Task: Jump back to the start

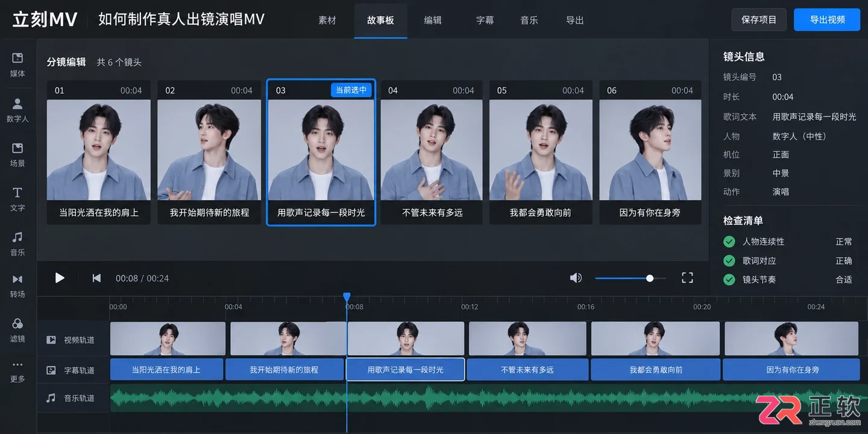Action: [96, 278]
